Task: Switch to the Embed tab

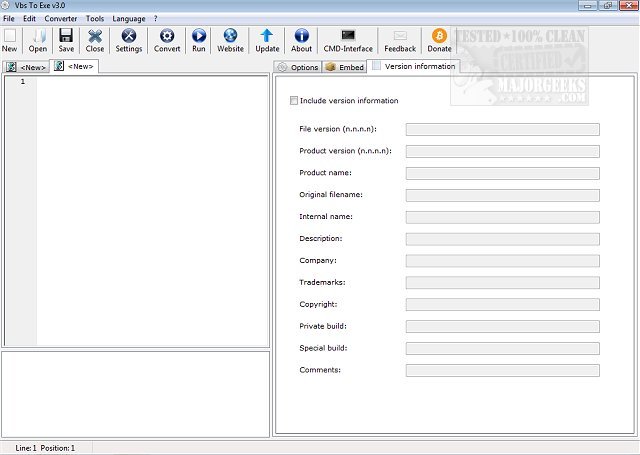Action: (x=344, y=67)
